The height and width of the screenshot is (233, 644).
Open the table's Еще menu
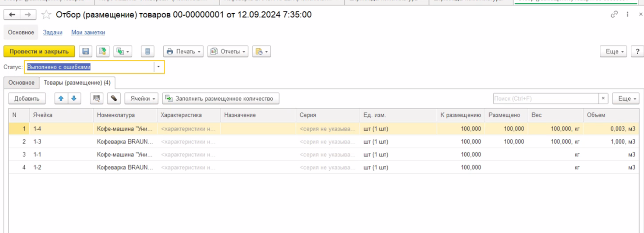pos(626,99)
